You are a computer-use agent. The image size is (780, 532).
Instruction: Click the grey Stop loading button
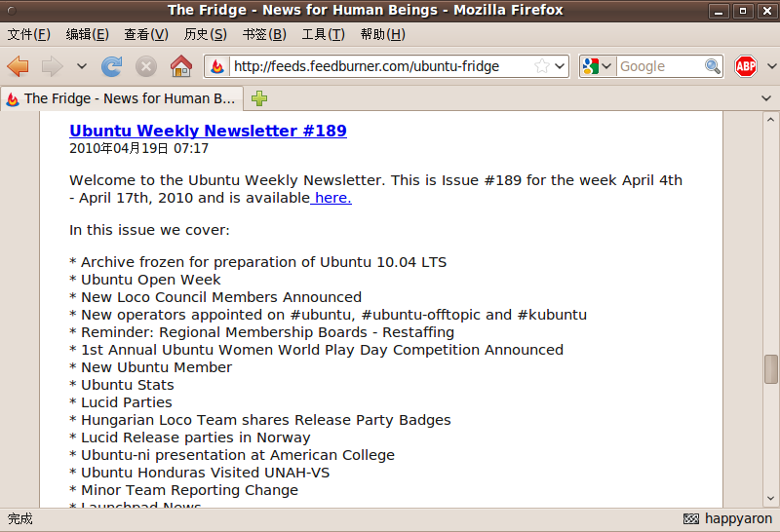tap(146, 66)
